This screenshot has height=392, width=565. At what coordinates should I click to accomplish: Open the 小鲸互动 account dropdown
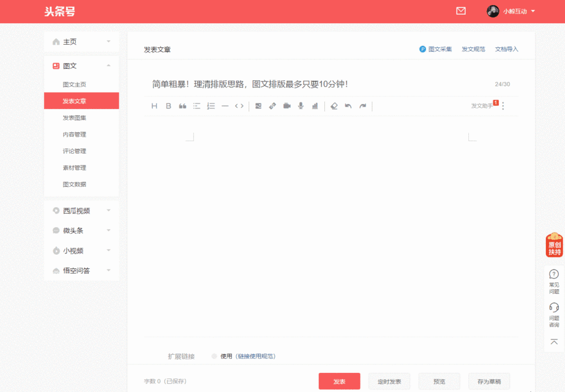coord(511,11)
